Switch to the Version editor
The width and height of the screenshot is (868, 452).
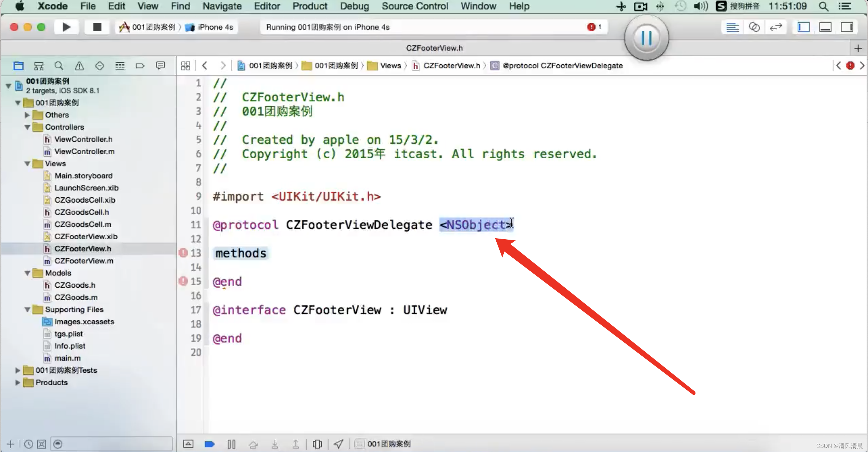click(776, 27)
